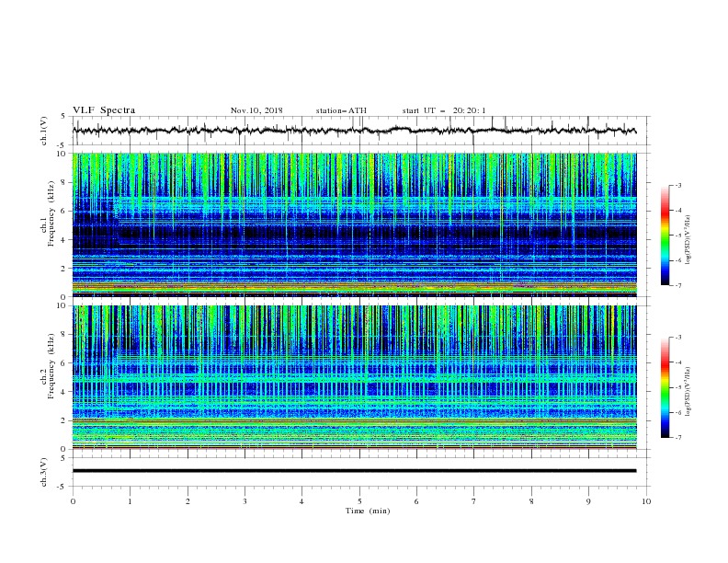
Task: Click time-axis tick label '6'
Action: [416, 501]
